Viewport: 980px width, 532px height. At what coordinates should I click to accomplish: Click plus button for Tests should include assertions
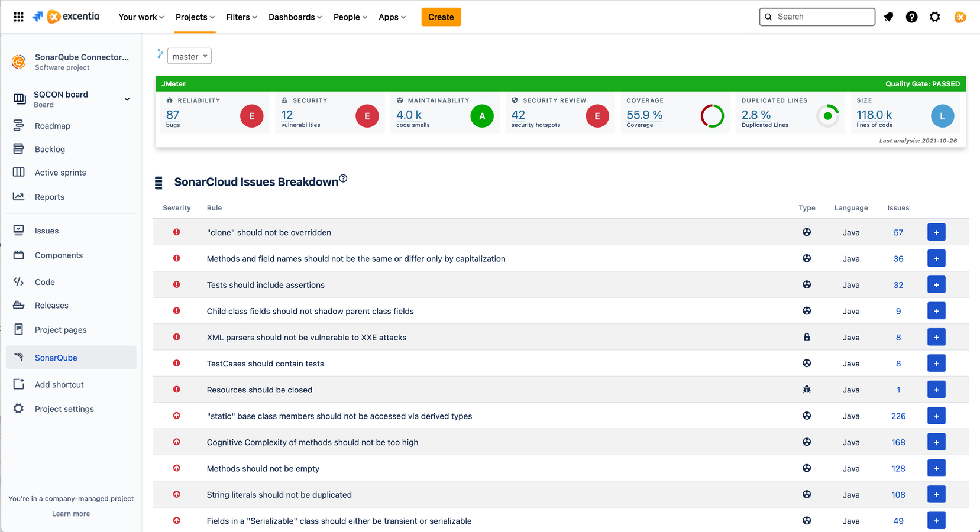936,285
